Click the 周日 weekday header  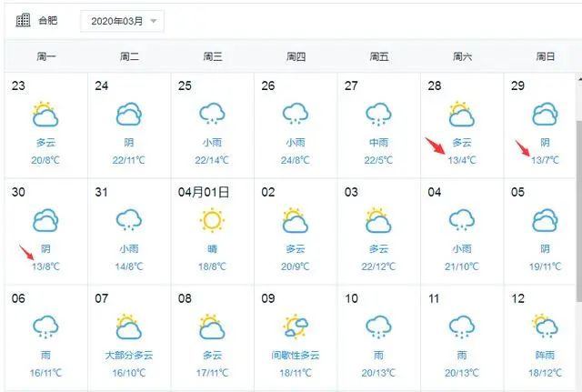tap(546, 56)
